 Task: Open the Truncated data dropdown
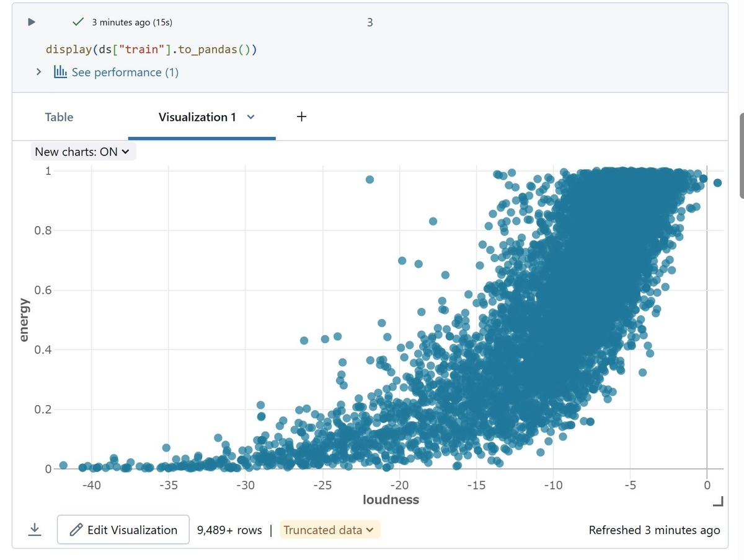329,530
